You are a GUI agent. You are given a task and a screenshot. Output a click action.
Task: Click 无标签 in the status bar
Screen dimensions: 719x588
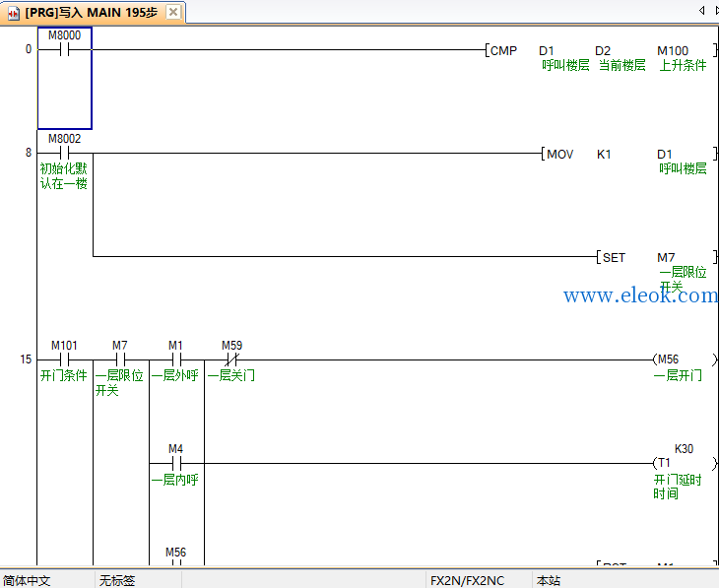click(x=117, y=581)
